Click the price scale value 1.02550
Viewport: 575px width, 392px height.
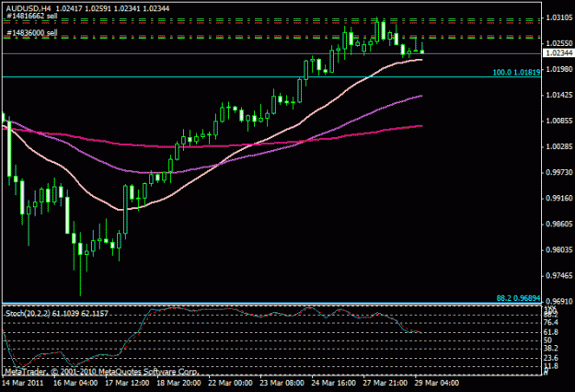(x=559, y=43)
